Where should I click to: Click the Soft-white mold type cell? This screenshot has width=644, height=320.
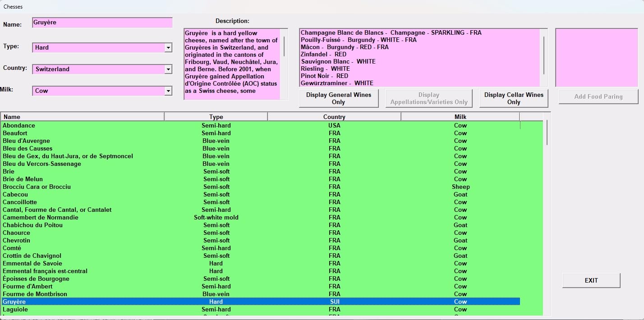pos(216,217)
